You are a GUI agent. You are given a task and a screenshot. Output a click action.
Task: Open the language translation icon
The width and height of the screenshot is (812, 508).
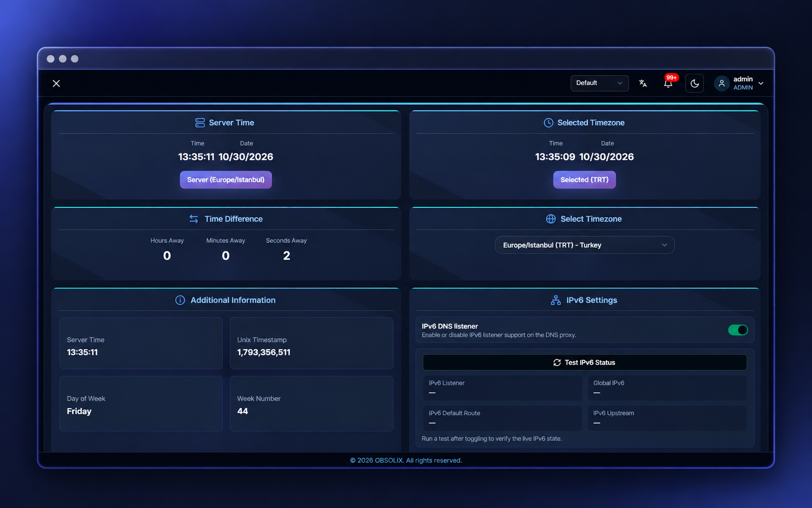coord(643,83)
